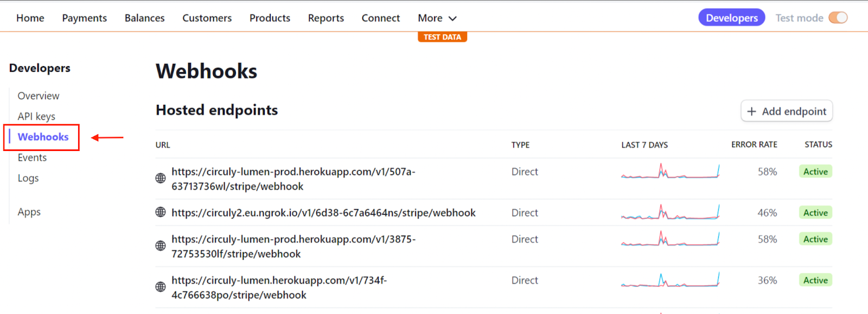The height and width of the screenshot is (314, 868).
Task: Click the ERROR RATE column header
Action: point(754,145)
